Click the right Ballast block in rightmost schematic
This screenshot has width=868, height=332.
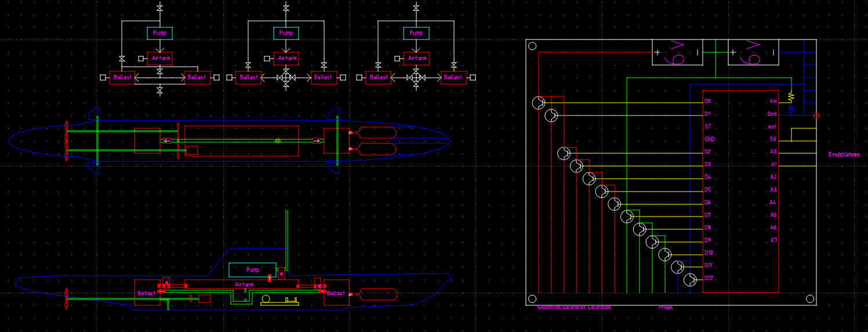(453, 77)
